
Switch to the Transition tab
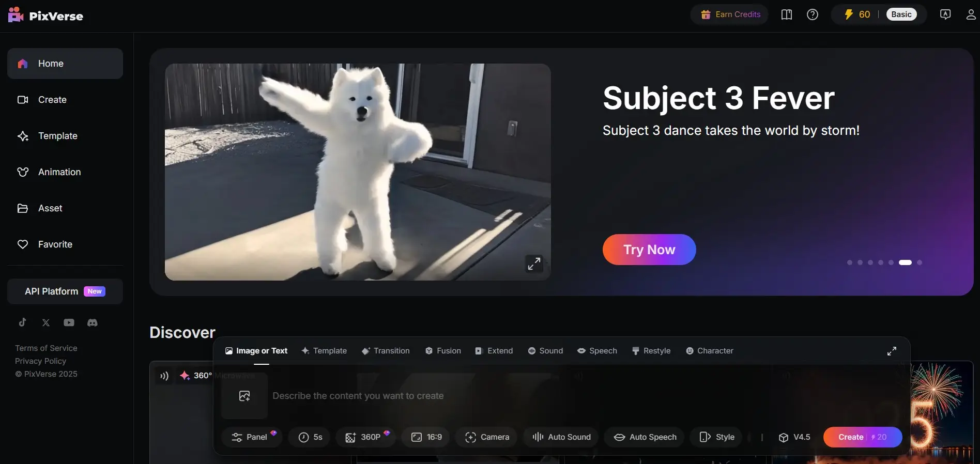pyautogui.click(x=386, y=351)
